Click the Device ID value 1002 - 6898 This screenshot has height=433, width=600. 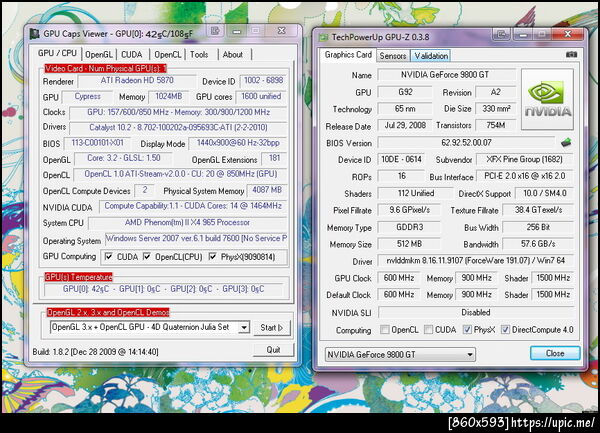(263, 81)
